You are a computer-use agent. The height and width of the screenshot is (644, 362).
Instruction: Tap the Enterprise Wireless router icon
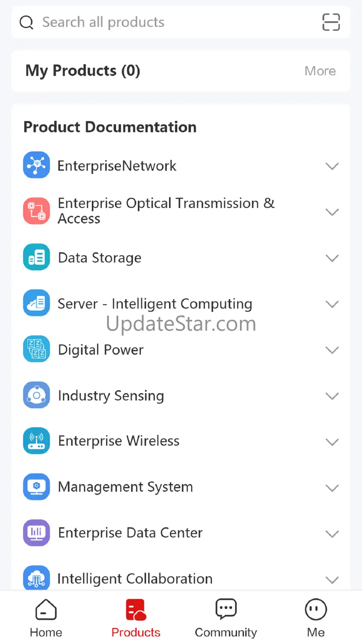click(x=36, y=441)
